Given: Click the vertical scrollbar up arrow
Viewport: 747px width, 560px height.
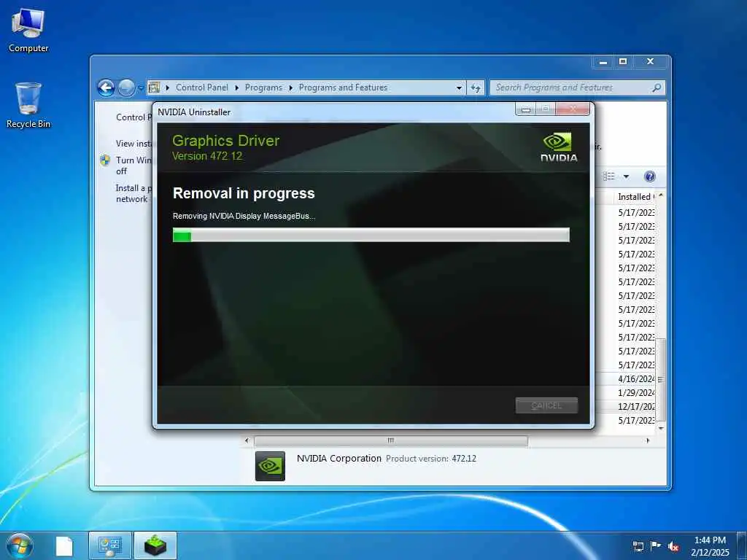Looking at the screenshot, I should [x=661, y=195].
